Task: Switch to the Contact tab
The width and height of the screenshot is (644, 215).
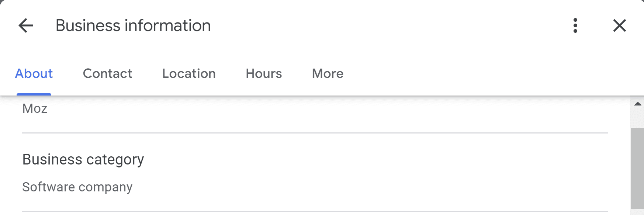Action: 107,74
